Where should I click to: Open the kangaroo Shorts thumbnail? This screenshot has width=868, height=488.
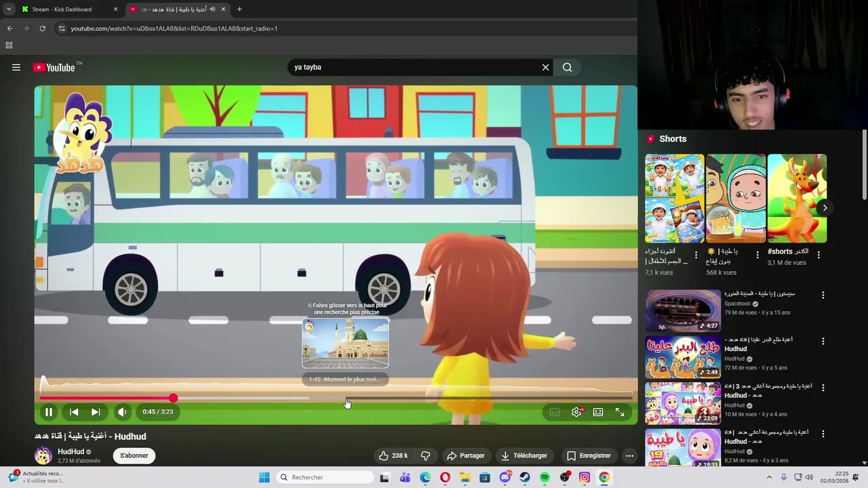click(797, 199)
